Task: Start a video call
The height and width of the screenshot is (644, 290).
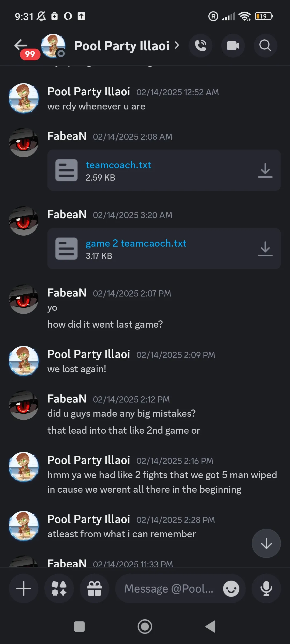Action: (233, 46)
